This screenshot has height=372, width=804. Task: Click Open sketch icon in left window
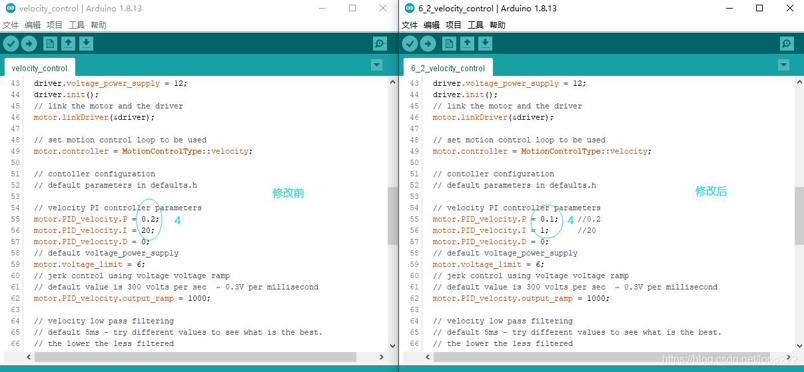tap(68, 44)
